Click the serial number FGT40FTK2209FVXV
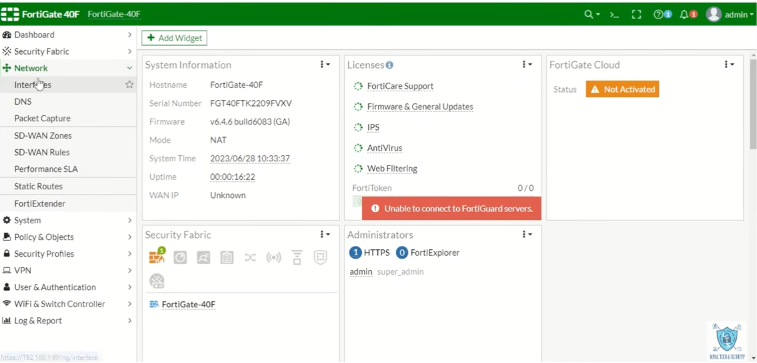The width and height of the screenshot is (757, 363). click(x=251, y=104)
